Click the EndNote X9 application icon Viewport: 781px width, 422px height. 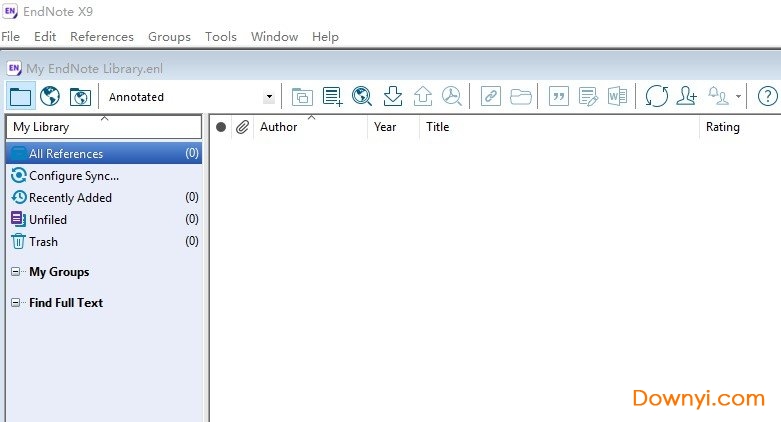(x=10, y=11)
